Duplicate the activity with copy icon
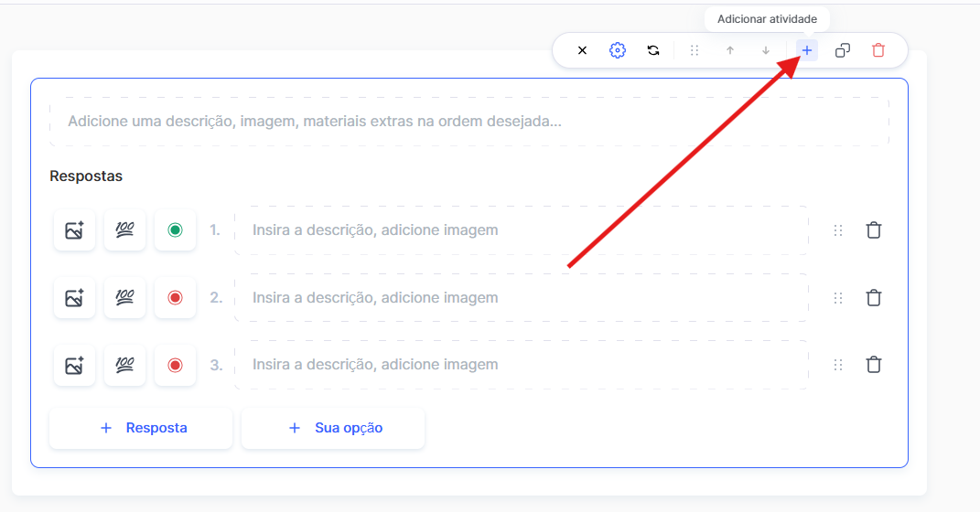980x512 pixels. (843, 50)
